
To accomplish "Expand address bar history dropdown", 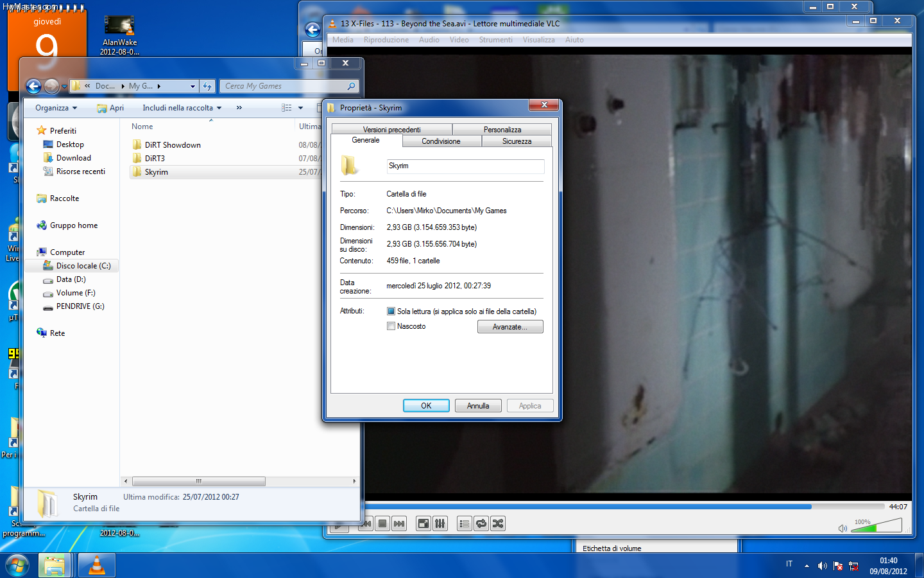I will click(193, 86).
